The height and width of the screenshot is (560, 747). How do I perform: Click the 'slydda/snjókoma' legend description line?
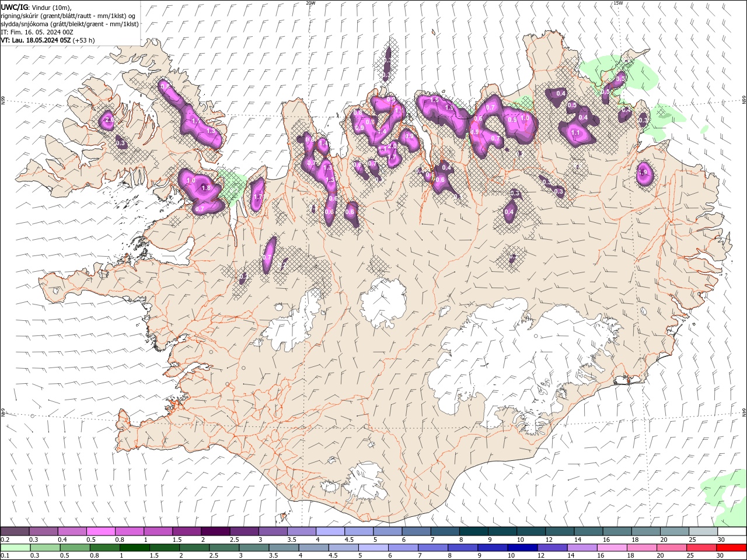(x=69, y=24)
